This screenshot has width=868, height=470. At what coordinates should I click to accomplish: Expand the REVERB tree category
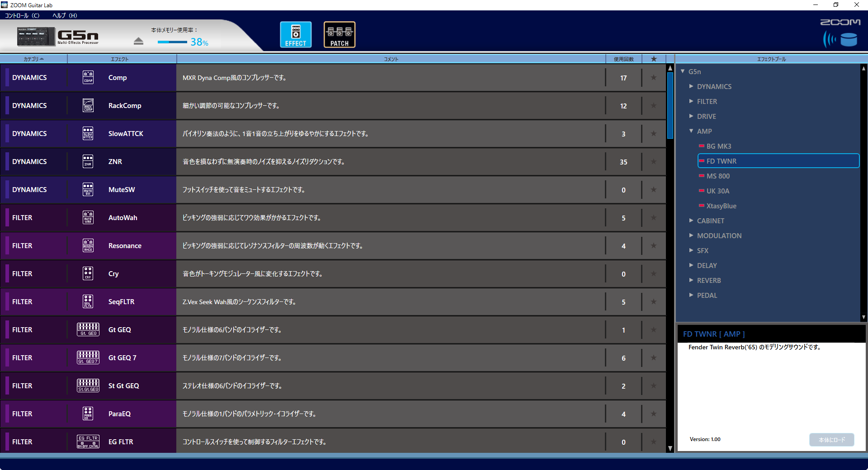click(x=691, y=280)
